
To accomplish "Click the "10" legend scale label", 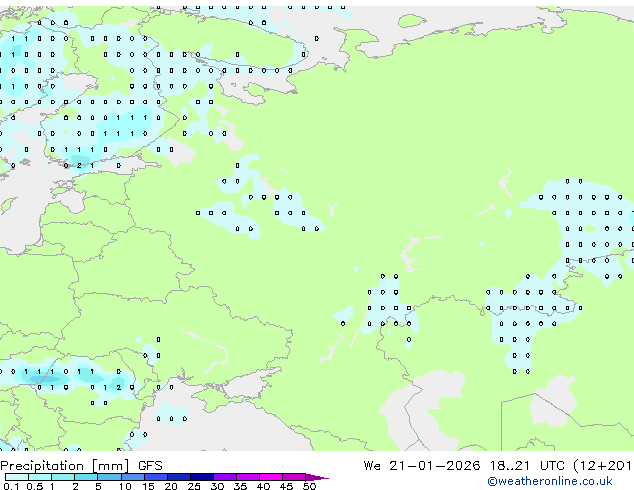I will pyautogui.click(x=125, y=486).
